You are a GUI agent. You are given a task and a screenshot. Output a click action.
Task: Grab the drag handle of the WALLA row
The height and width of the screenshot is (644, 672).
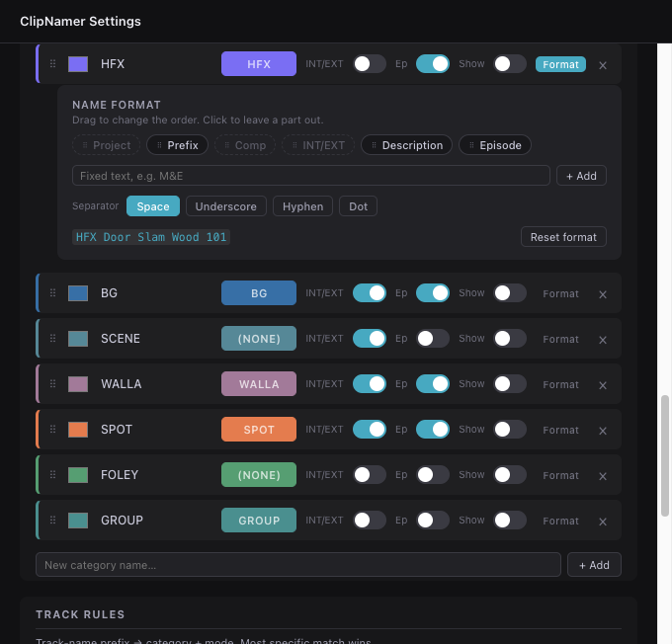(52, 384)
